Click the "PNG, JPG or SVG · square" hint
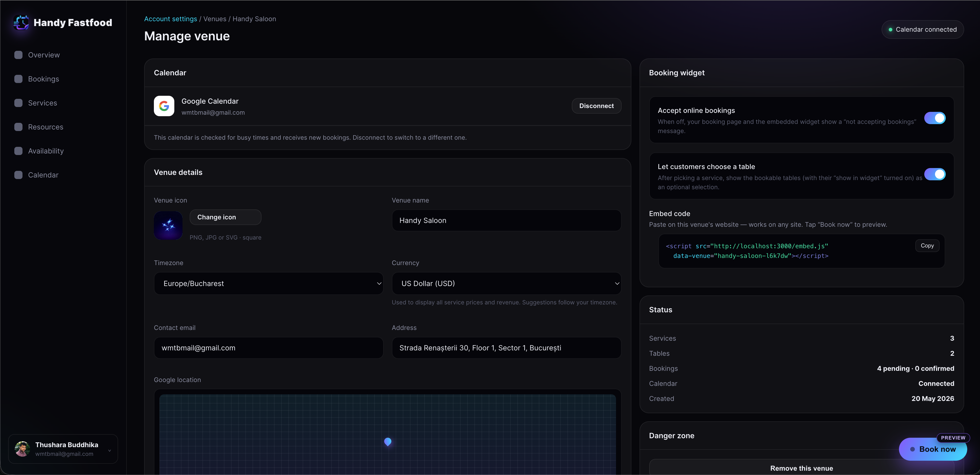This screenshot has width=980, height=475. (x=225, y=237)
